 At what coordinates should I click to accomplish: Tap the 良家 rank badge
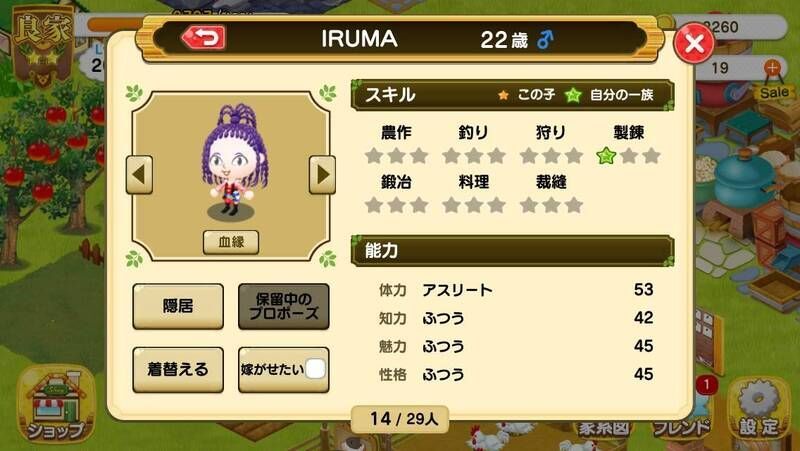(x=43, y=47)
